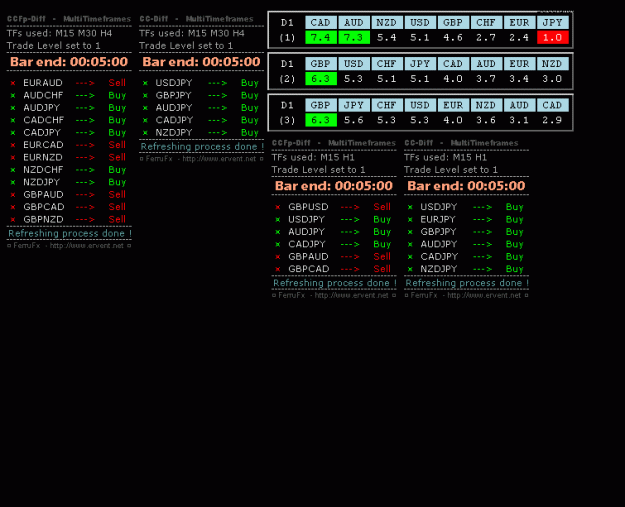
Task: Click the green x marker beside NZDCHF
Action: 13,170
